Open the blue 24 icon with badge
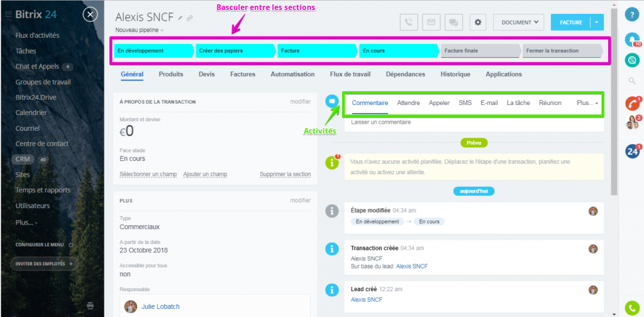Image resolution: width=644 pixels, height=317 pixels. pyautogui.click(x=631, y=152)
